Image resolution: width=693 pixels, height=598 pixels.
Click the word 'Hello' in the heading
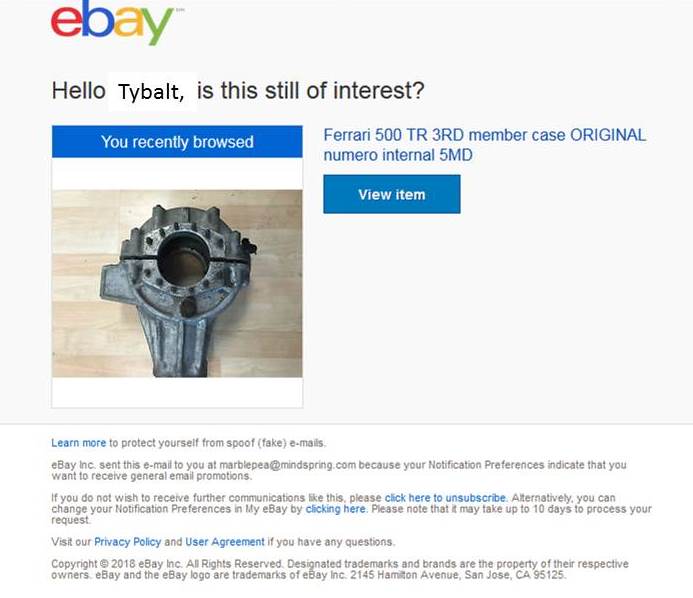click(x=79, y=91)
